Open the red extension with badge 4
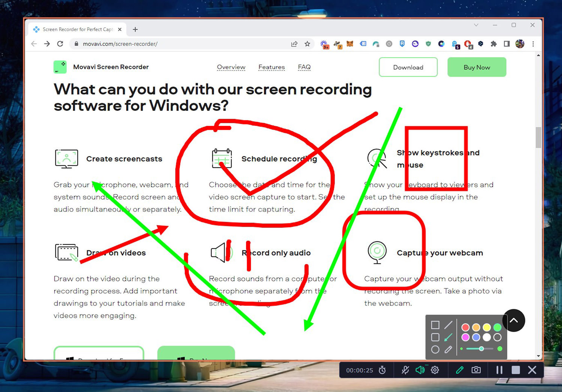 tap(468, 45)
